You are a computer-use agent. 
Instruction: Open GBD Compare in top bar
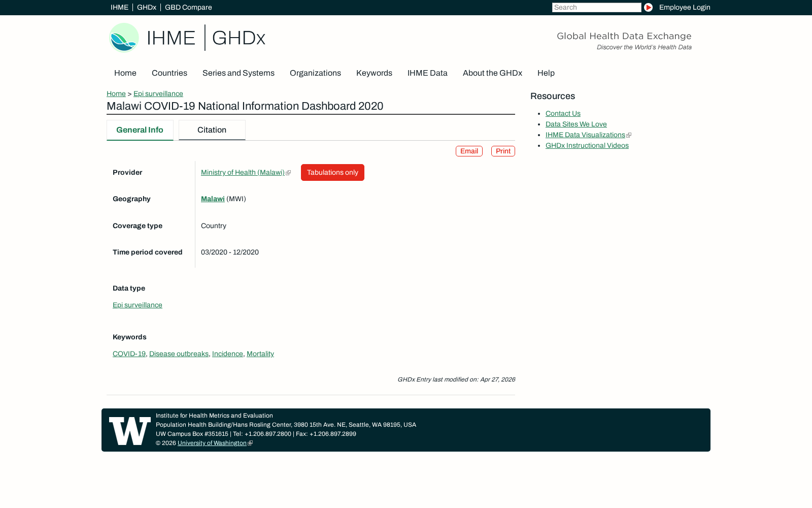188,7
